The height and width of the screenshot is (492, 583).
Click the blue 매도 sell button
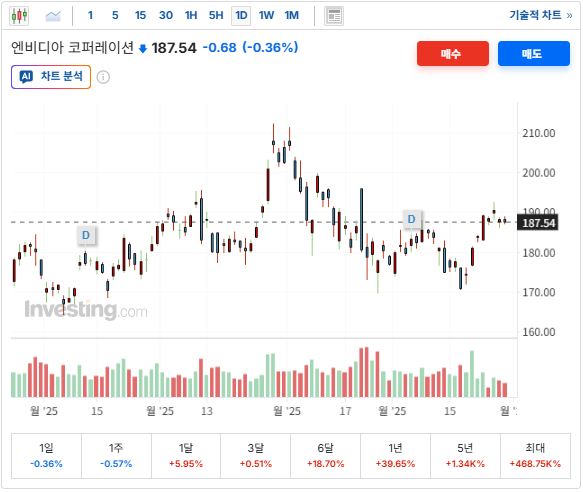[534, 54]
